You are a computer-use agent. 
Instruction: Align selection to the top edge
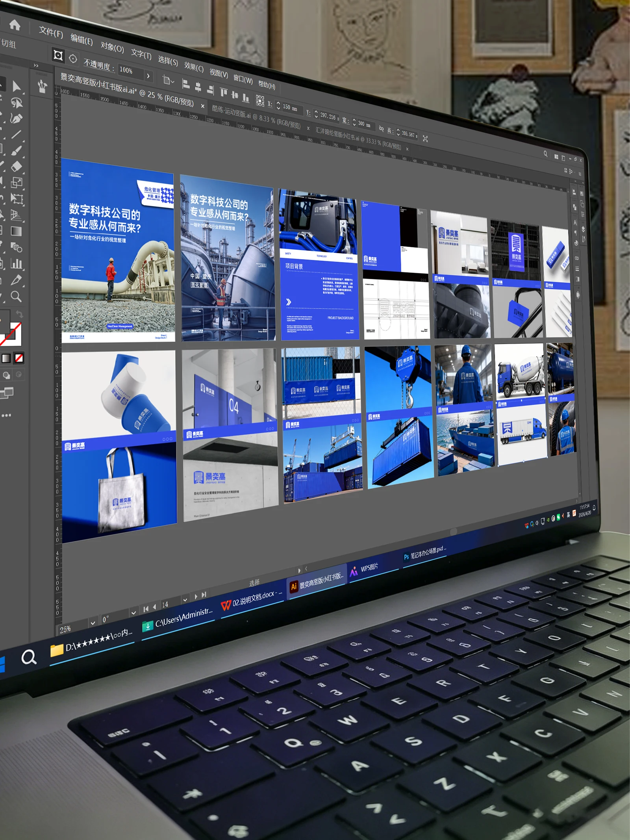point(223,93)
